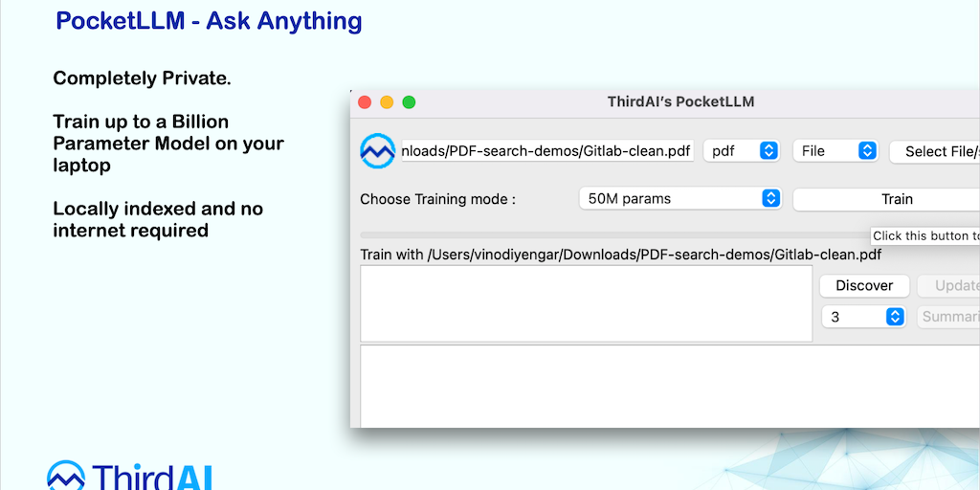Click 'Locally indexed and no internet required' text

[158, 219]
